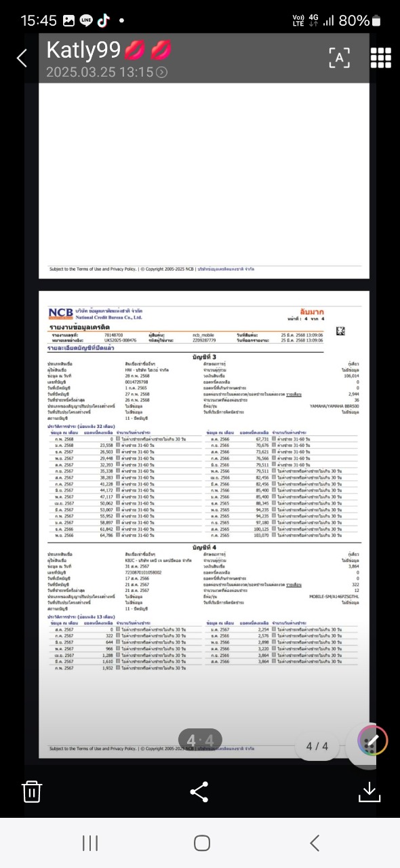Tap the arrow beside date 2025.03.25 13:15
Viewport: 400px width, 868px height.
pyautogui.click(x=161, y=72)
